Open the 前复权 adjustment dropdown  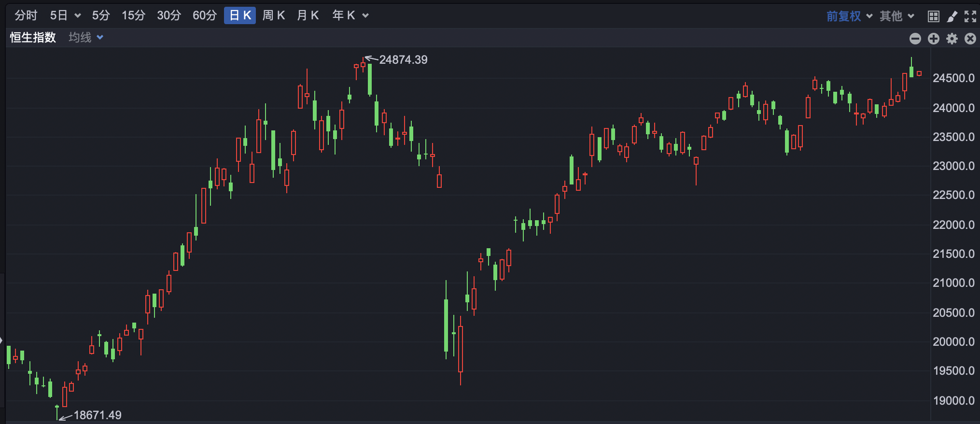[x=849, y=16]
